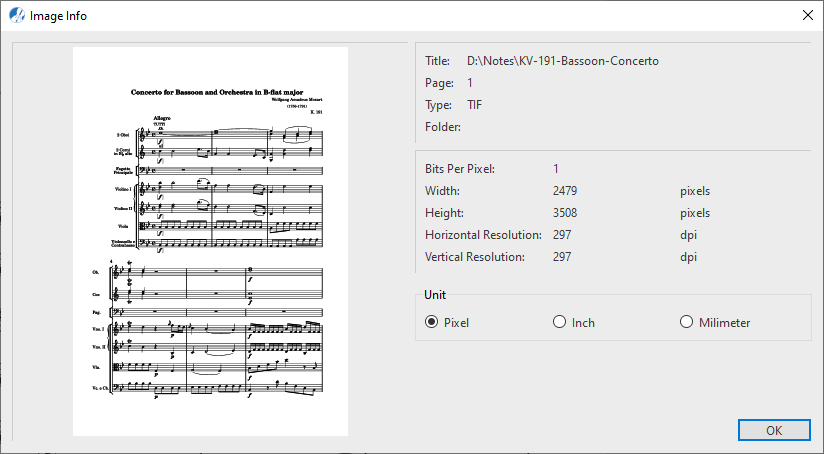
Task: Click the Image Info title bar text
Action: point(58,16)
